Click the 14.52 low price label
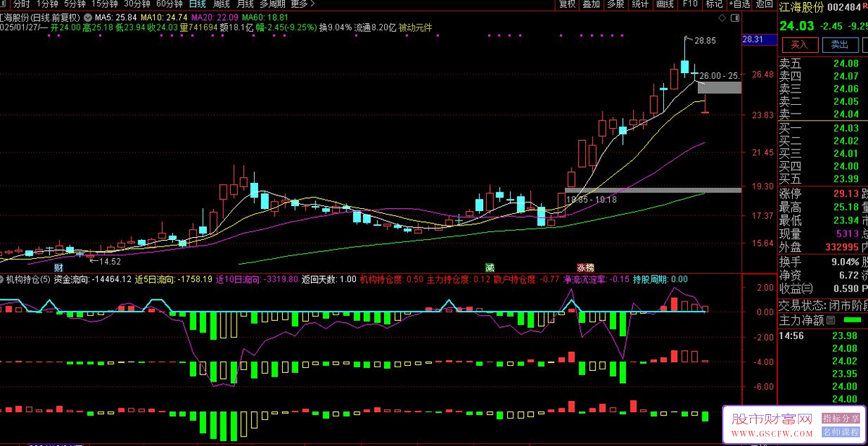 pos(110,261)
